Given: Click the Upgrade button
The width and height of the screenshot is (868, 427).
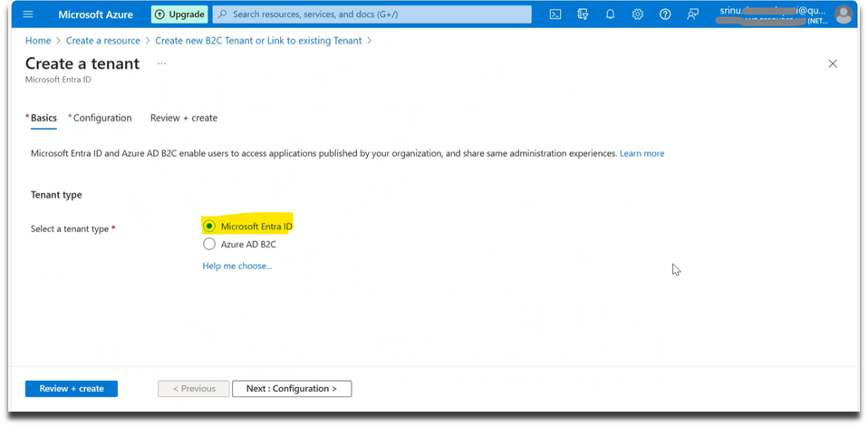Looking at the screenshot, I should [179, 15].
